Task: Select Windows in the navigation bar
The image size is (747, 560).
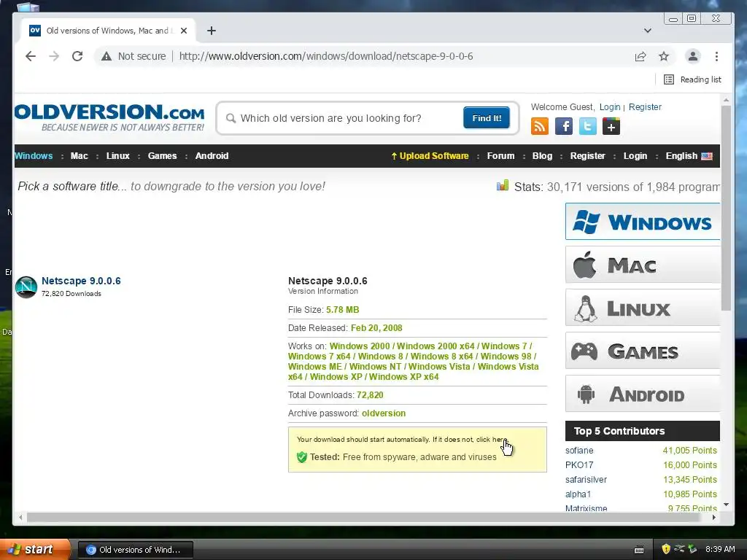Action: tap(34, 156)
